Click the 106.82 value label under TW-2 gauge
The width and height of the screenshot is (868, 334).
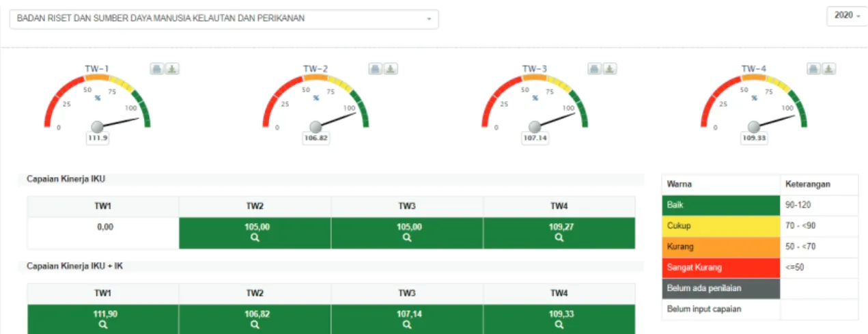tap(316, 138)
